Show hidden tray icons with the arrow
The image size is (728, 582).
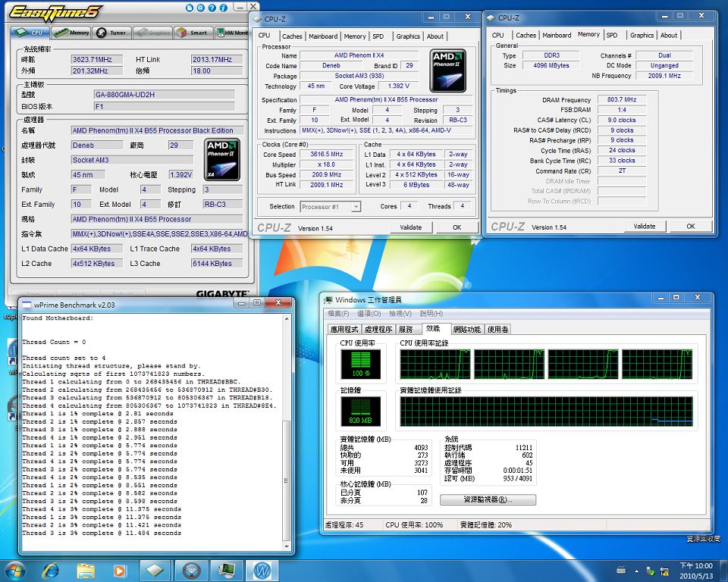click(636, 571)
